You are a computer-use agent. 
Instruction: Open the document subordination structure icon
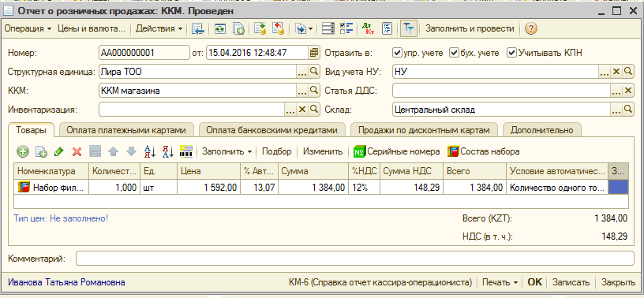tap(328, 28)
